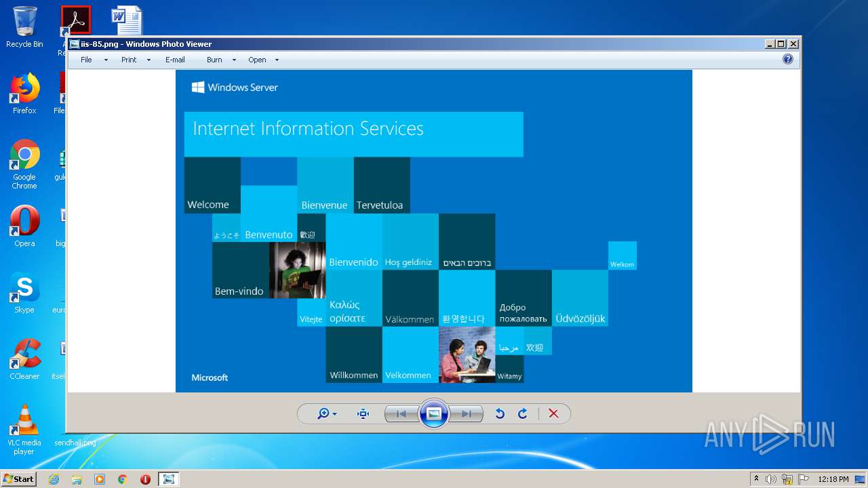Viewport: 868px width, 488px height.
Task: Launch Internet Explorer from taskbar
Action: click(54, 479)
